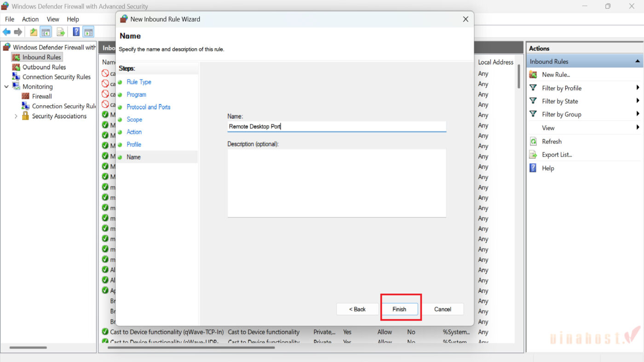Click the < Back button

tap(357, 309)
